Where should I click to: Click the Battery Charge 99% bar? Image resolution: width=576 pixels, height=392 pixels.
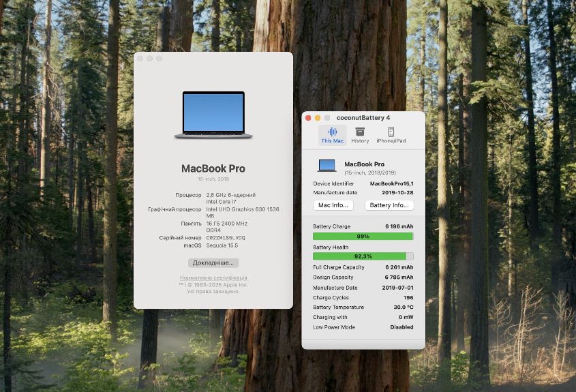click(363, 237)
